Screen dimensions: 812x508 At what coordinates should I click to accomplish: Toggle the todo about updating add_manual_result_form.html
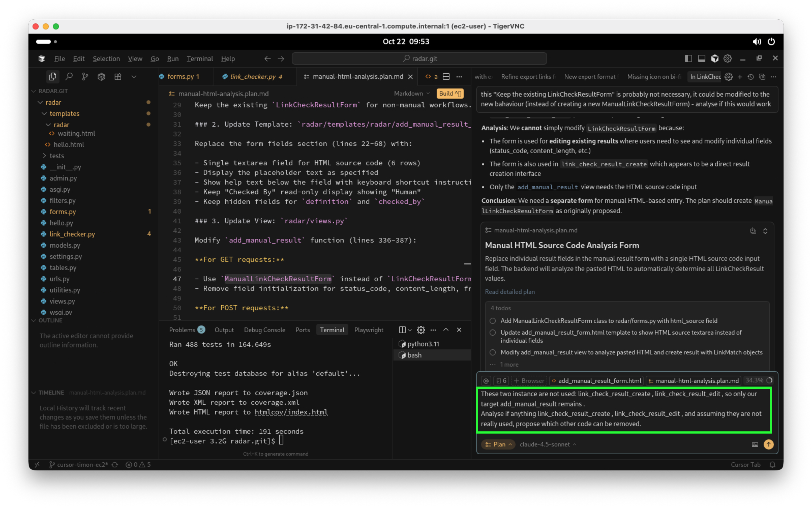pos(492,333)
